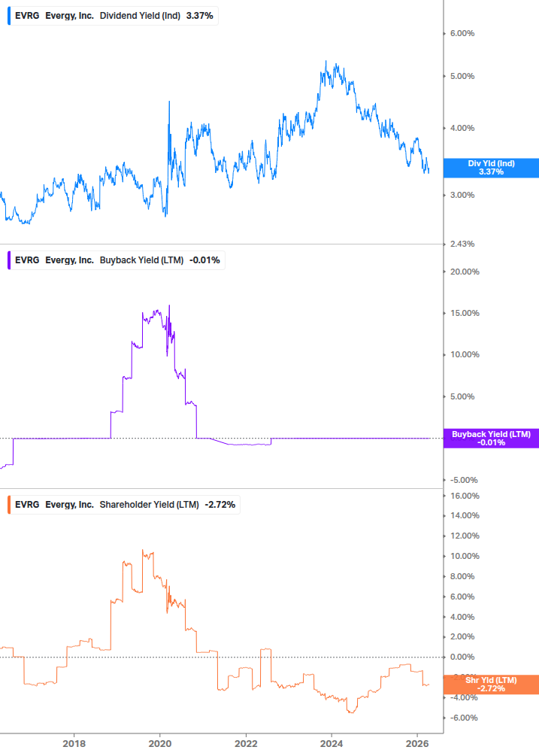Click the 16.00% label on shareholder yield axis
This screenshot has width=539, height=756.
pos(465,496)
